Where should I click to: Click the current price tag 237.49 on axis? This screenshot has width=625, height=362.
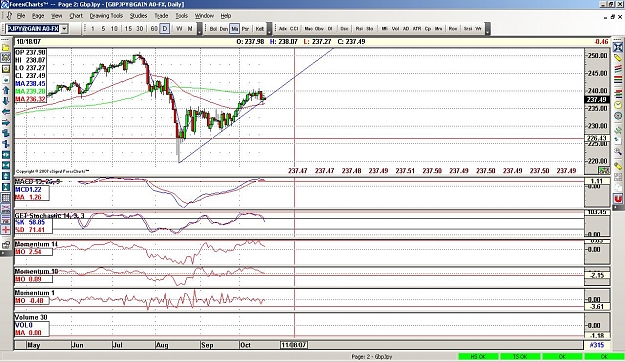click(597, 100)
